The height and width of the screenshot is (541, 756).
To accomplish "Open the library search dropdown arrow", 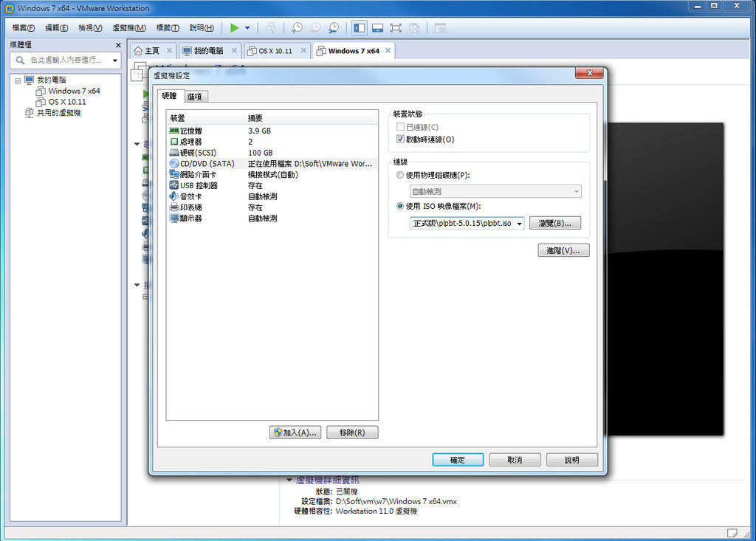I will point(115,61).
